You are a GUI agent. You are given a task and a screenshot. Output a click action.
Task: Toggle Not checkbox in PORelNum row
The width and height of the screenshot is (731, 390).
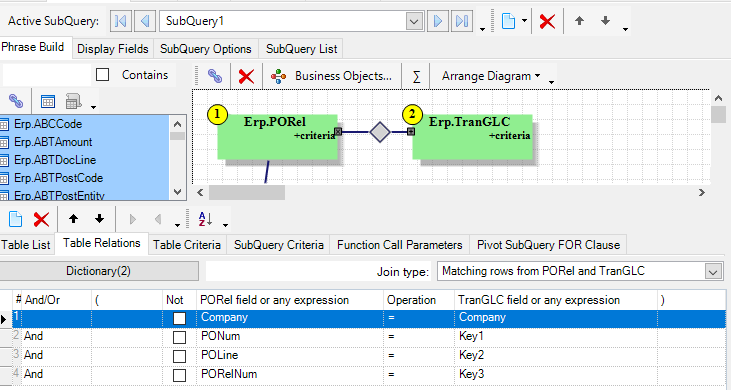click(179, 375)
